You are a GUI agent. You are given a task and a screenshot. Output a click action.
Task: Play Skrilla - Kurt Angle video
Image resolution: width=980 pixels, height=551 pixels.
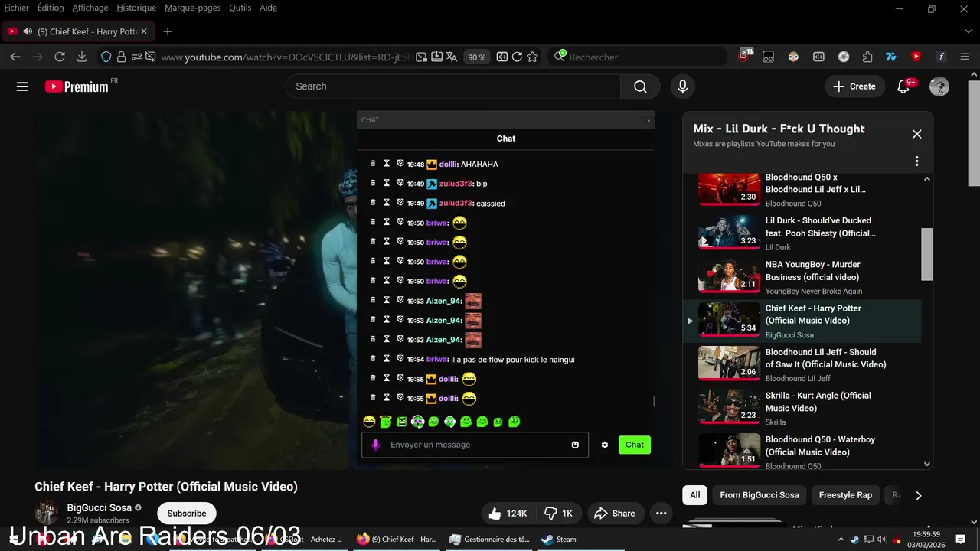[729, 407]
